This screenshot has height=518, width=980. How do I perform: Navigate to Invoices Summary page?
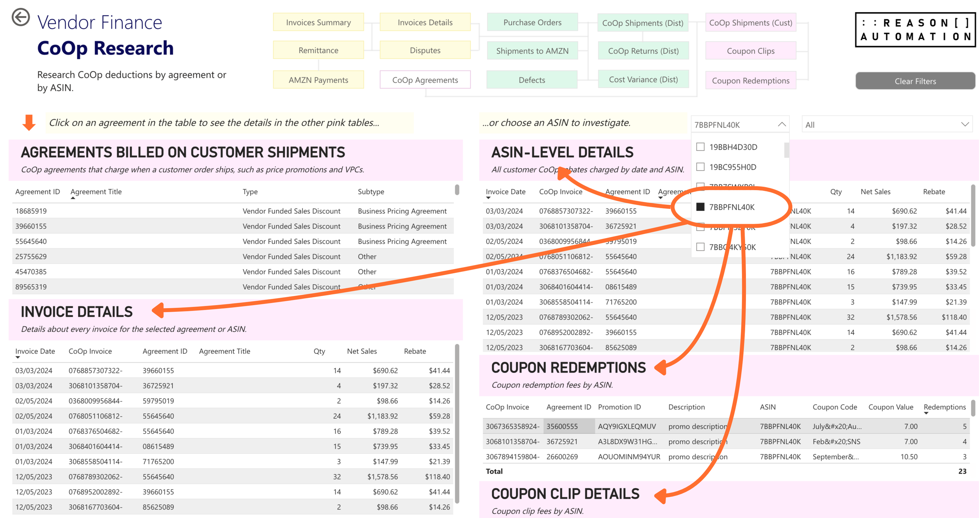click(318, 22)
